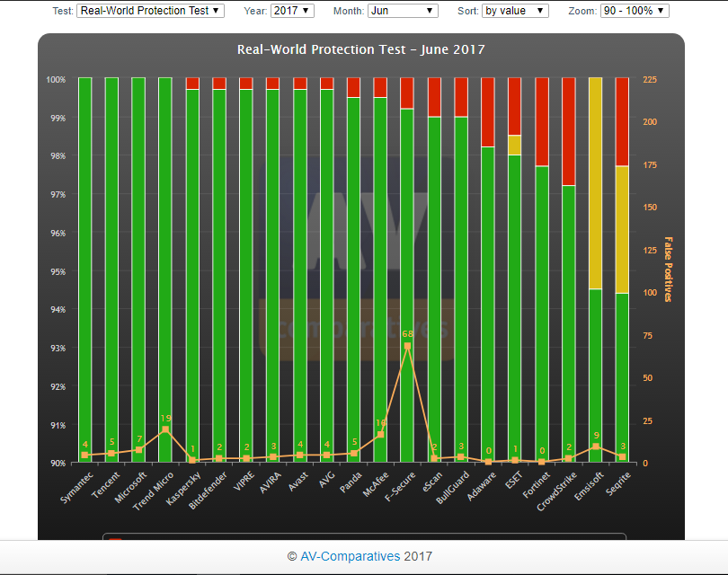Select the F-Secure false positives marker labeled 68

coord(407,346)
